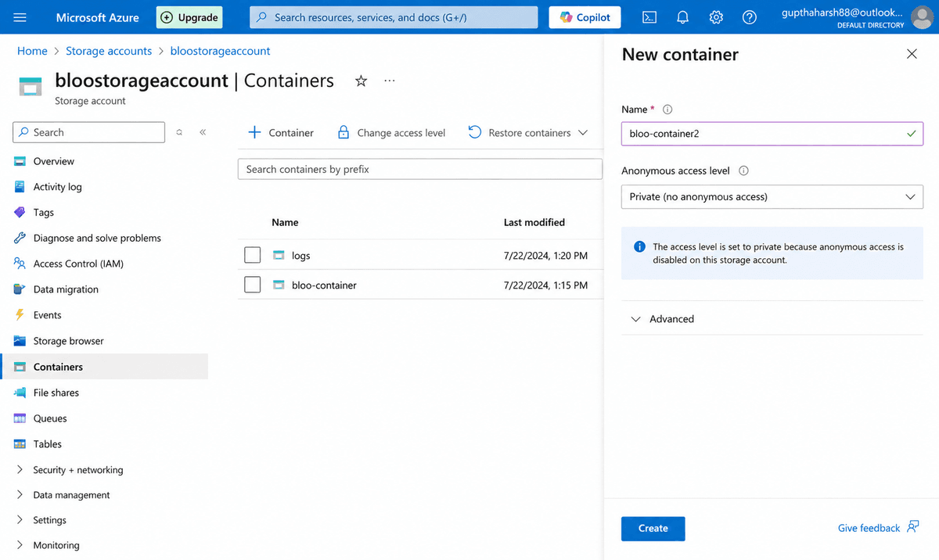
Task: Select the checkbox for bloo-container
Action: [252, 285]
